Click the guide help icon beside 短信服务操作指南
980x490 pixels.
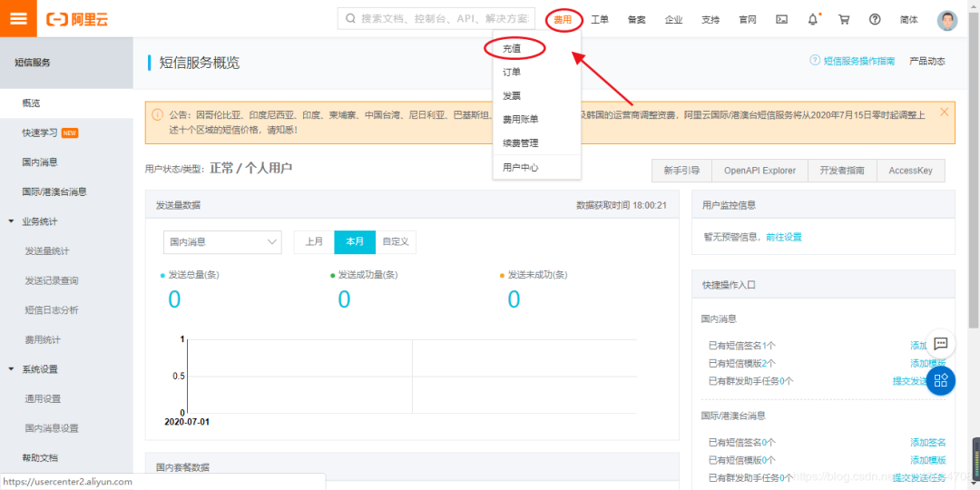[x=814, y=61]
